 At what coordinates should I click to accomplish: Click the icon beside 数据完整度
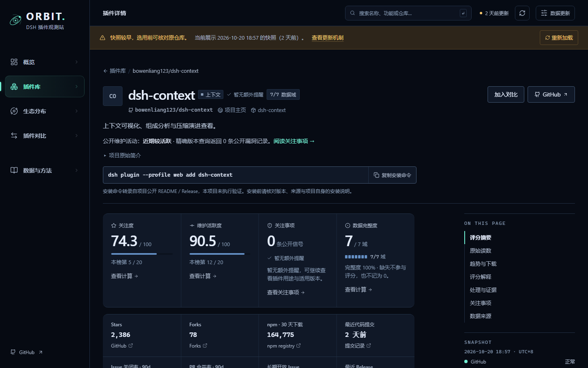(347, 225)
